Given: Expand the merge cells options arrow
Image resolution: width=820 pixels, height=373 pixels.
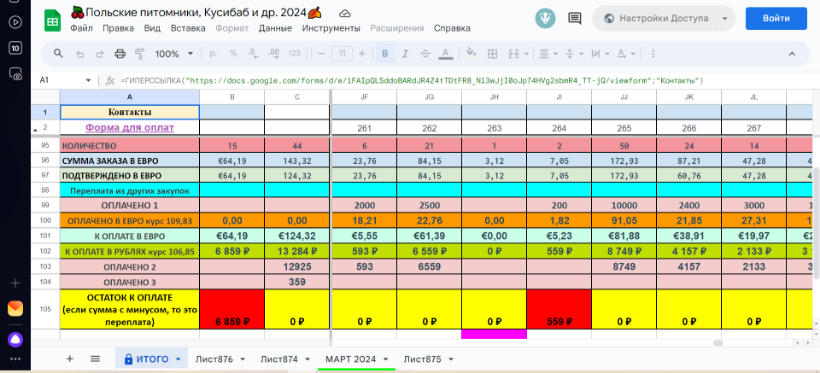Looking at the screenshot, I should point(526,53).
